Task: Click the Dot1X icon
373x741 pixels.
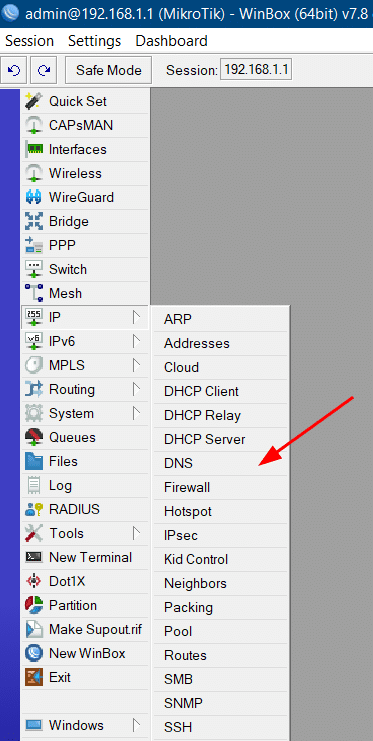Action: coord(34,581)
